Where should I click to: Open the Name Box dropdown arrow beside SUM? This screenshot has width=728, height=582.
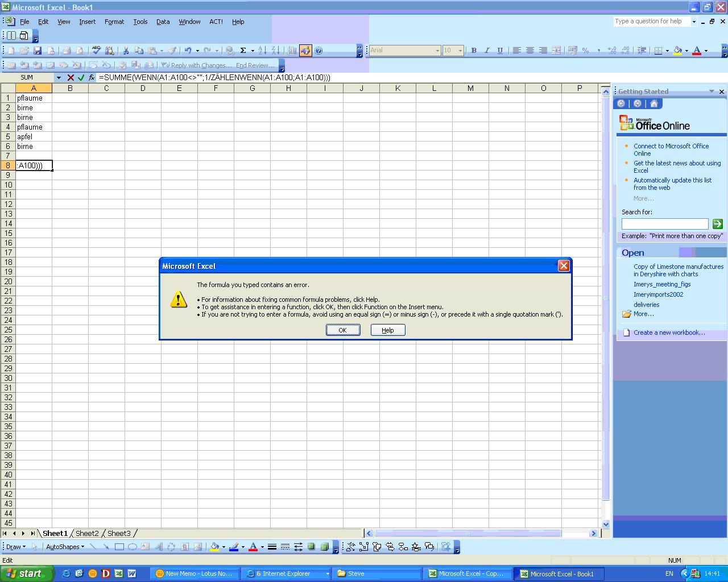tap(59, 77)
